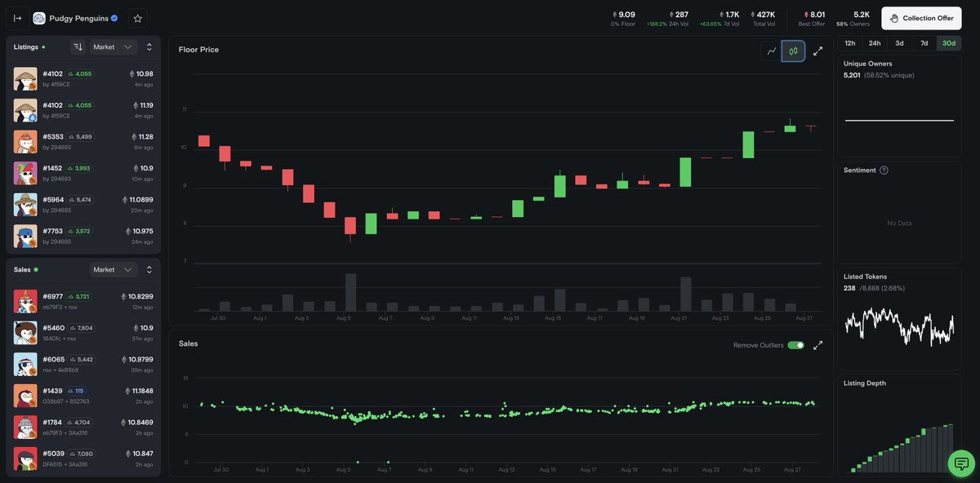Screen dimensions: 980x483
Task: Click thumbnail of listing #7753
Action: pyautogui.click(x=25, y=236)
